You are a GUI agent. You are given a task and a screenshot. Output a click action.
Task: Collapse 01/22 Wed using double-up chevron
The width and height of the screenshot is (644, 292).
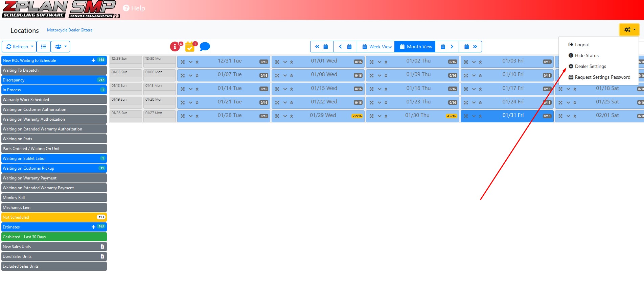point(292,103)
